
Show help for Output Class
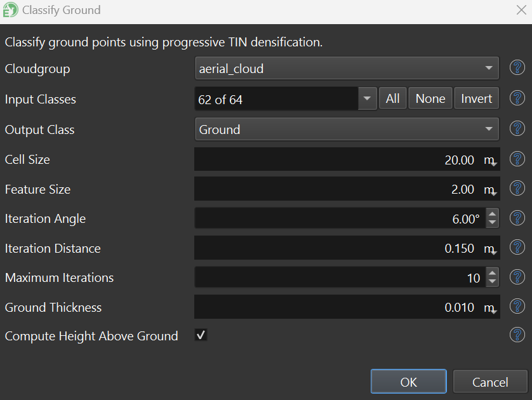pos(517,129)
